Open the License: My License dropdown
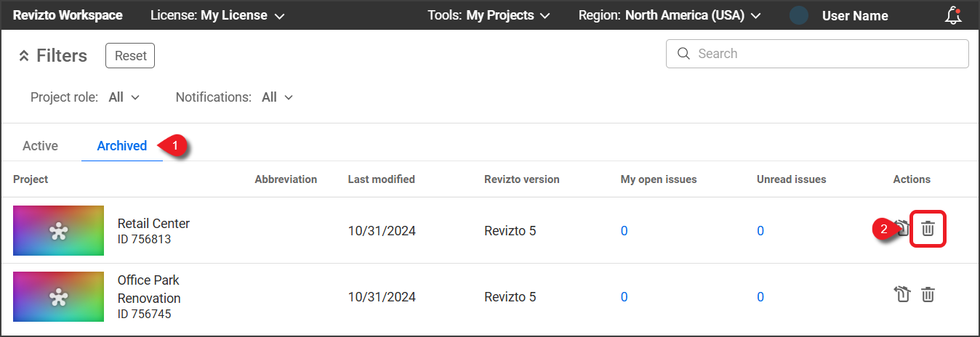 point(217,15)
